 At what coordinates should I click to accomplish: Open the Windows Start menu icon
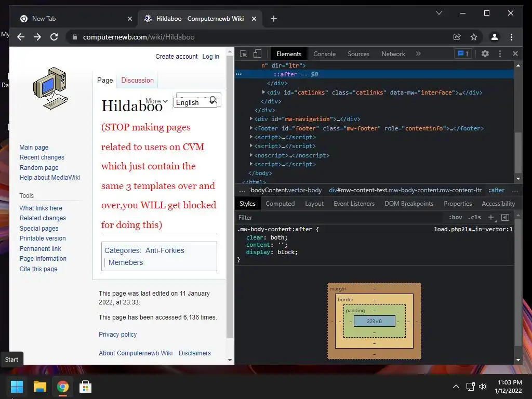pos(17,387)
